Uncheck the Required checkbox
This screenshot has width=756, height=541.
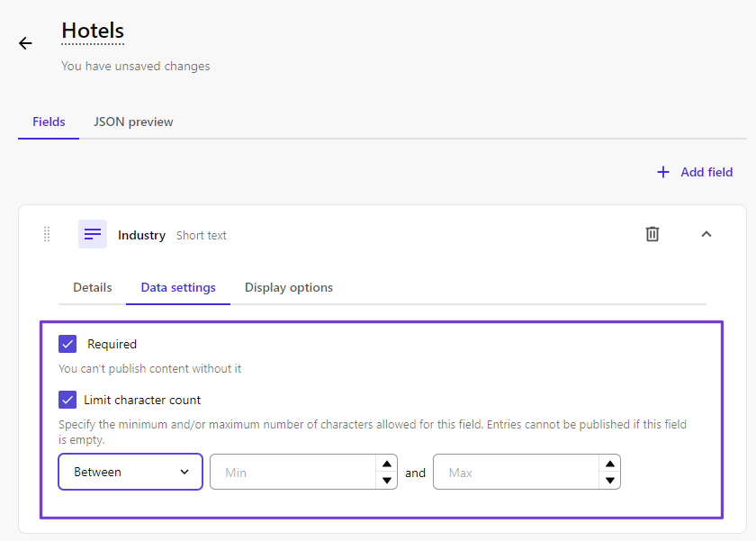[x=67, y=344]
